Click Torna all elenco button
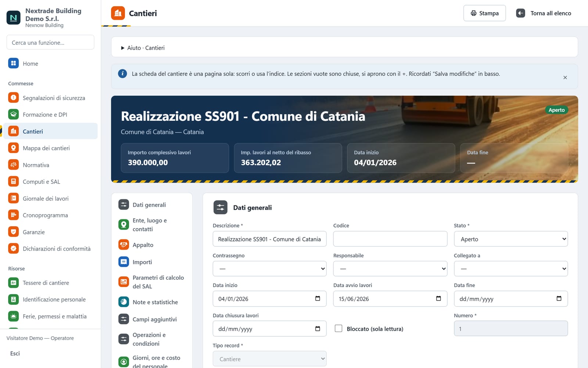This screenshot has width=588, height=368. [x=544, y=13]
